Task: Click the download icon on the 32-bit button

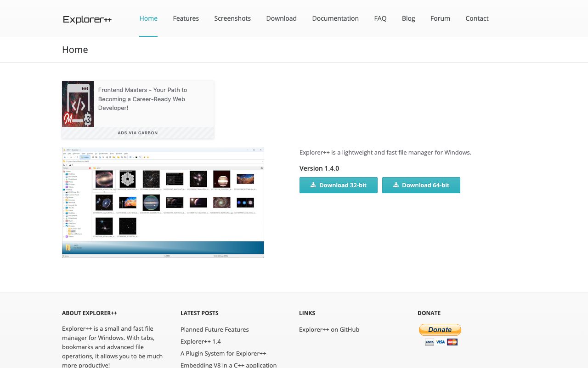Action: [313, 185]
